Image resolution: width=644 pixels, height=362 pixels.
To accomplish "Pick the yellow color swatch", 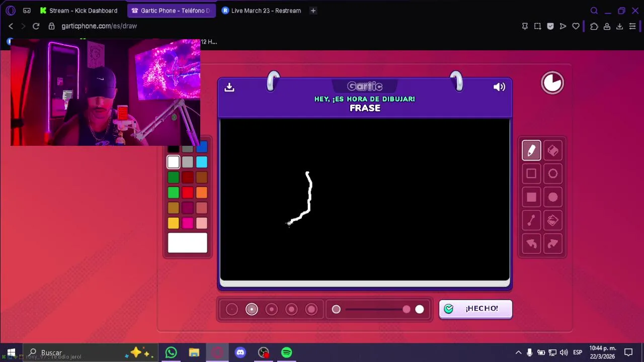I will pos(173,223).
